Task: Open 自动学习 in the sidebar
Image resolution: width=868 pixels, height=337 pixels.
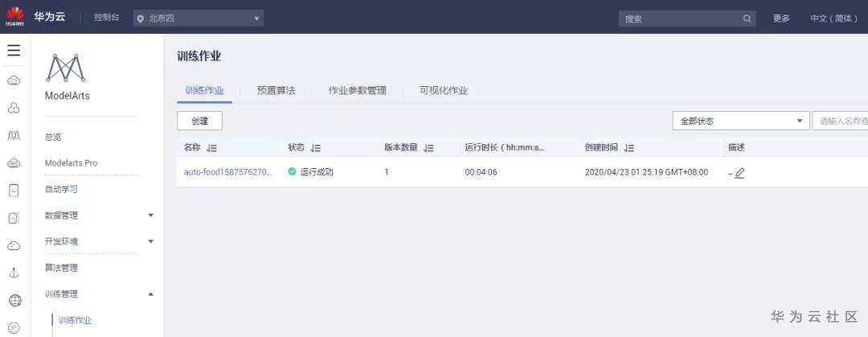Action: coord(61,189)
